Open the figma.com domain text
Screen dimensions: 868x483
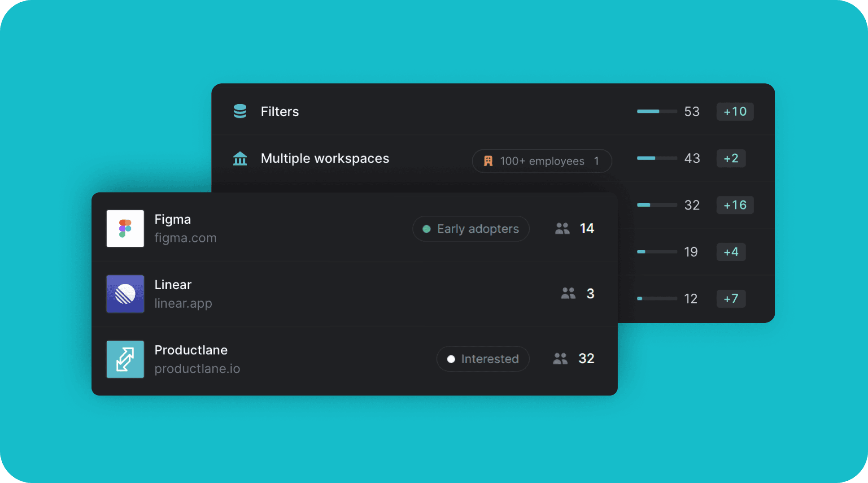coord(185,238)
